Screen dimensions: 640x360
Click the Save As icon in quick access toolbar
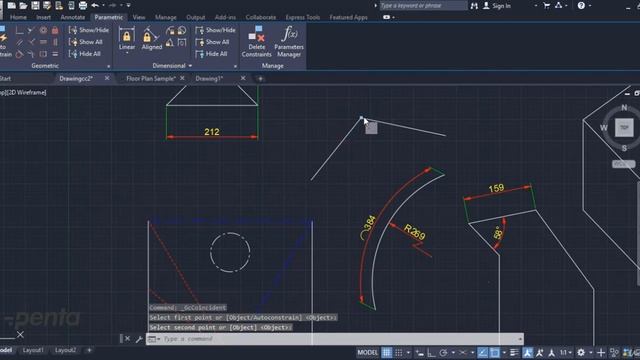pos(47,5)
